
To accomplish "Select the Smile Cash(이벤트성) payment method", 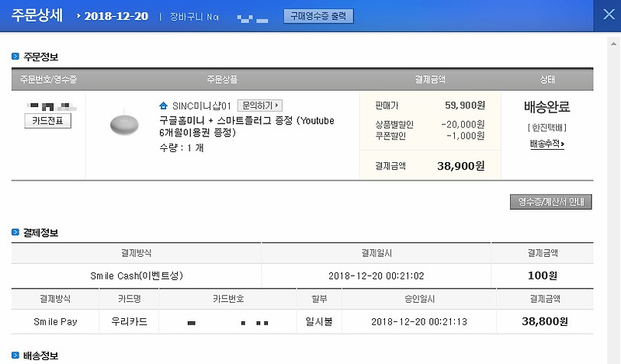I will click(x=137, y=276).
